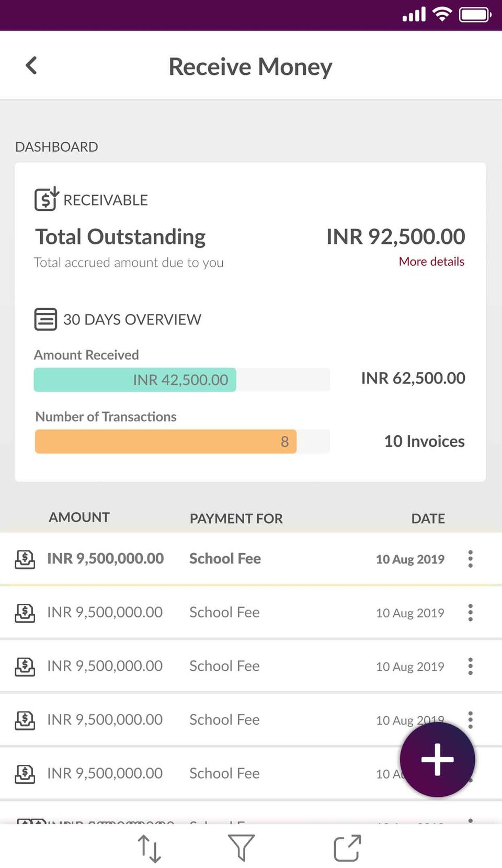
Task: Sort by the DATE column header
Action: (428, 518)
